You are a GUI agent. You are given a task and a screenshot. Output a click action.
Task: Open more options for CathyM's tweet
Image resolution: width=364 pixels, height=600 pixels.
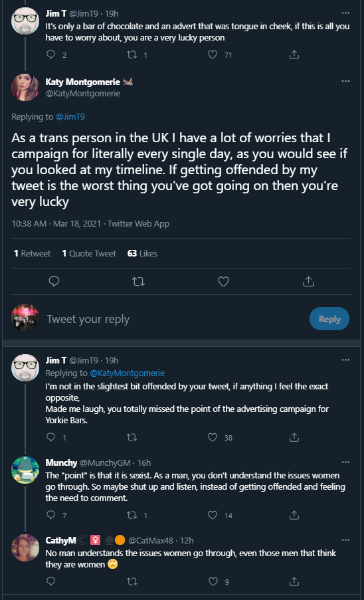(345, 540)
